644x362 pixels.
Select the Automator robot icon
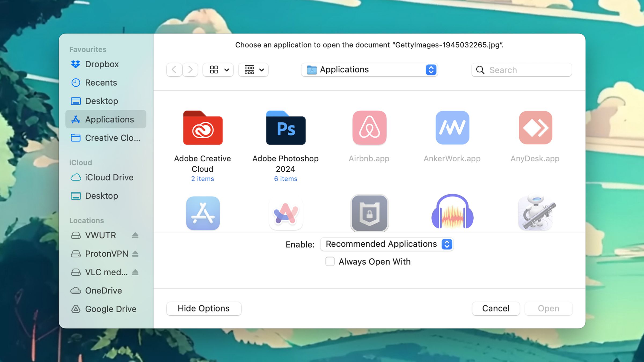[535, 213]
